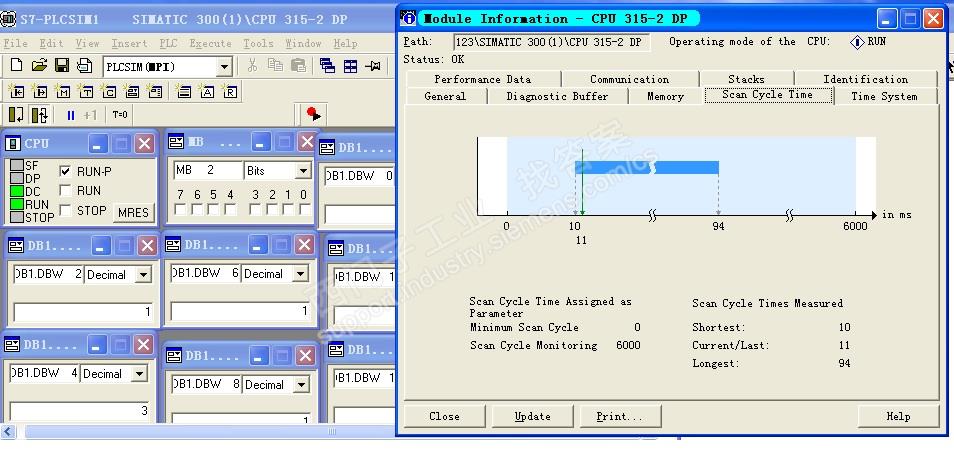Open Decimal format dropdown for DB1.DBW 8

[301, 385]
